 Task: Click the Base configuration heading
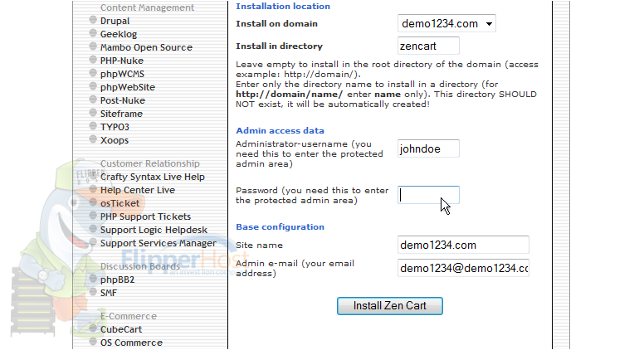click(x=280, y=227)
